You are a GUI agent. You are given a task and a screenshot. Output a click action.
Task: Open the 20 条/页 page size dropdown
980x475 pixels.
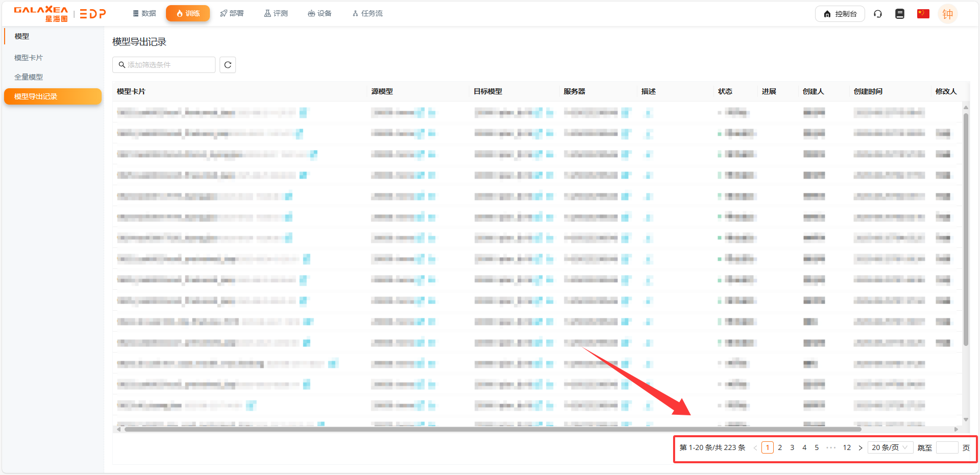tap(890, 447)
